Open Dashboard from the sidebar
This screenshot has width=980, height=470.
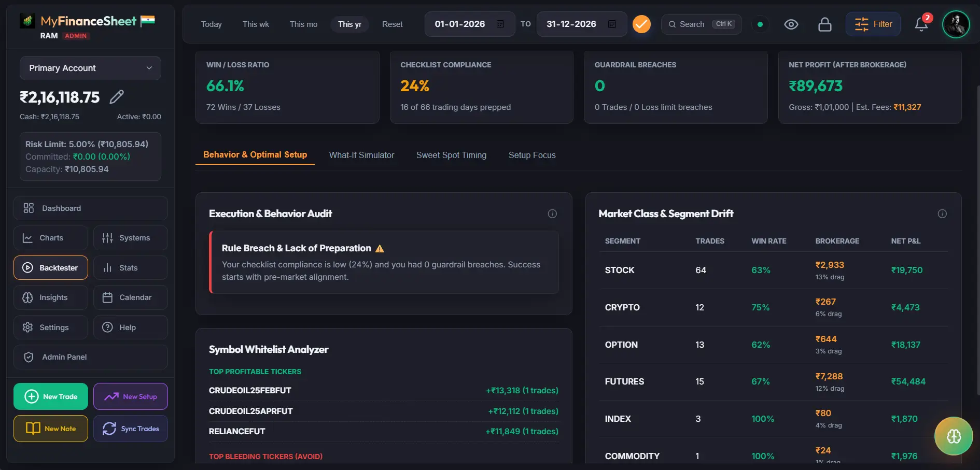pyautogui.click(x=90, y=208)
